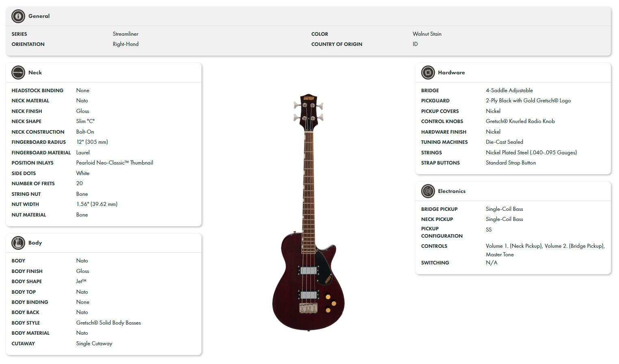
Task: Click the Controls description in Electronics
Action: [545, 250]
